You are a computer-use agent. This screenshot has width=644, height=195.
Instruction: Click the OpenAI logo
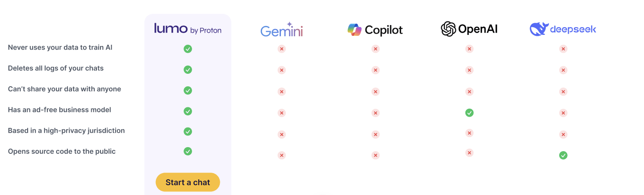click(469, 29)
